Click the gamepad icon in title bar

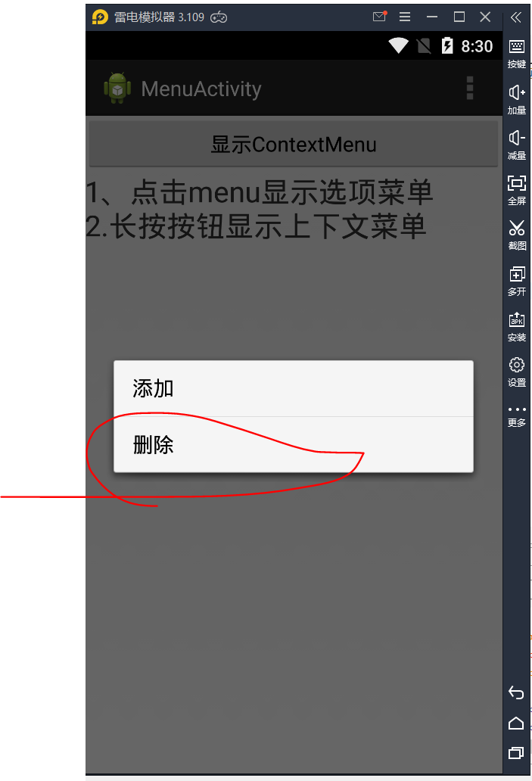(x=219, y=17)
